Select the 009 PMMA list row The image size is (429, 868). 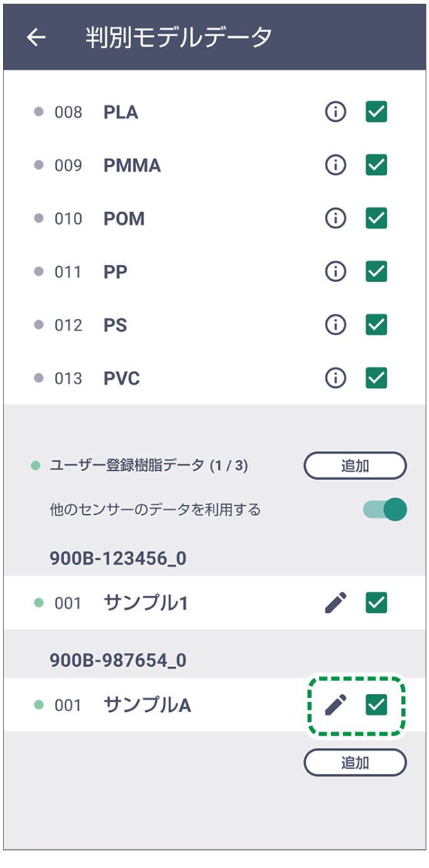132,166
